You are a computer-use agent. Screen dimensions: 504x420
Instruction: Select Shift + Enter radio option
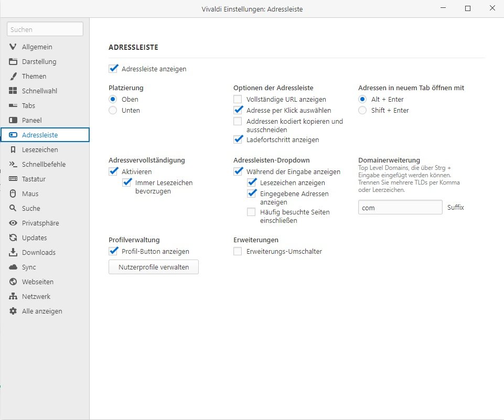click(x=362, y=110)
